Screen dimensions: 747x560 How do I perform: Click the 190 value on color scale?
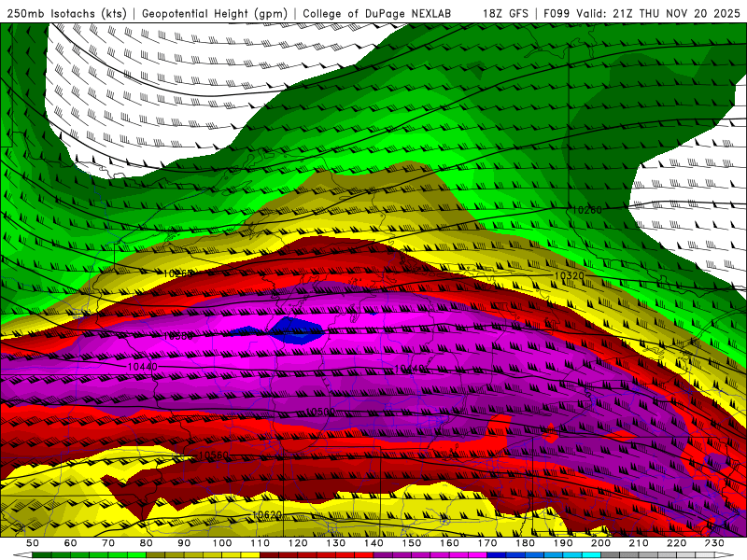pyautogui.click(x=563, y=543)
